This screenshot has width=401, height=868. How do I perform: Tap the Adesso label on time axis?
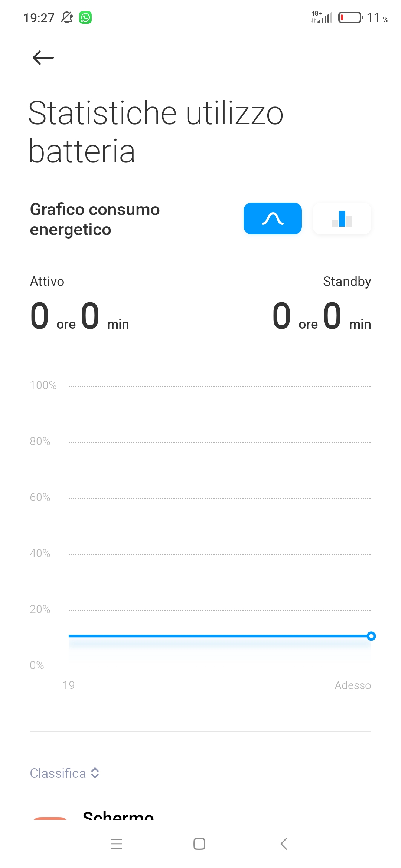tap(353, 685)
